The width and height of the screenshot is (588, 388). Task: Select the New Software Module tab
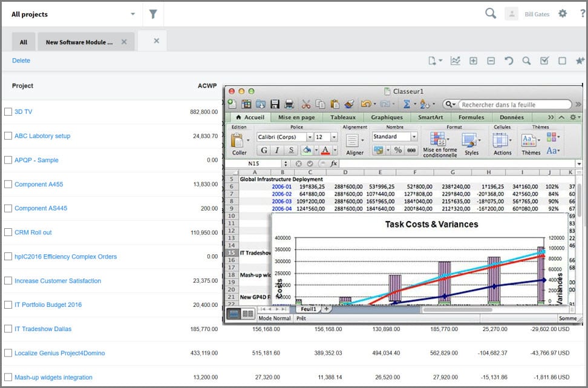(x=79, y=42)
